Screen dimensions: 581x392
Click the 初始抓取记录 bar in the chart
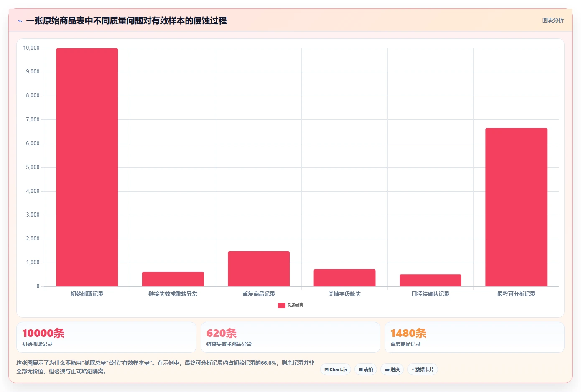click(x=87, y=167)
